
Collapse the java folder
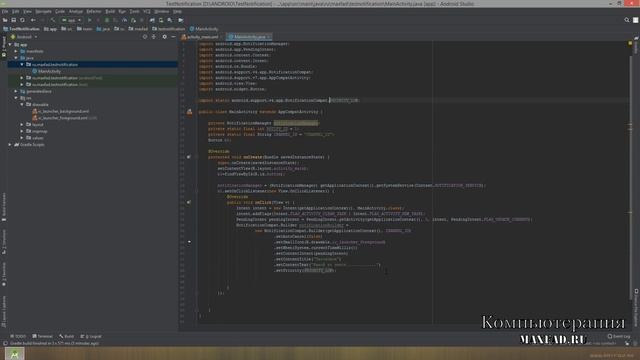pyautogui.click(x=16, y=58)
